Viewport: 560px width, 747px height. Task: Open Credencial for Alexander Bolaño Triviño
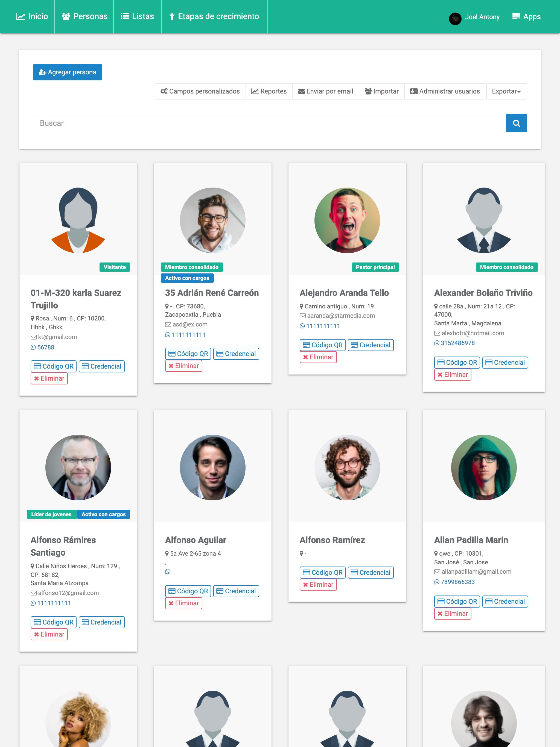[x=505, y=362]
